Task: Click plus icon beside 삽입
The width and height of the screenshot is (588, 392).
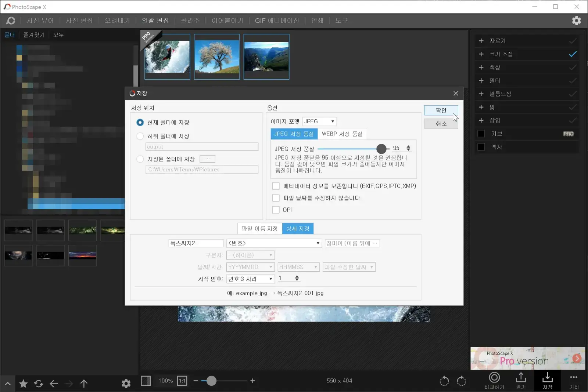Action: 481,120
